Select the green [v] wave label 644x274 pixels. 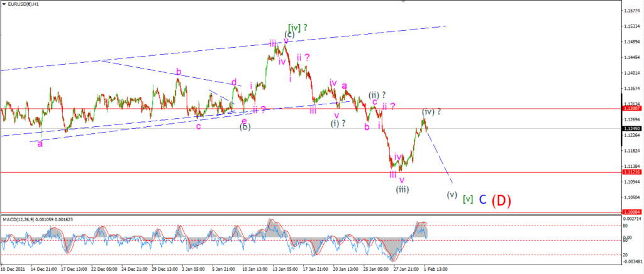467,199
